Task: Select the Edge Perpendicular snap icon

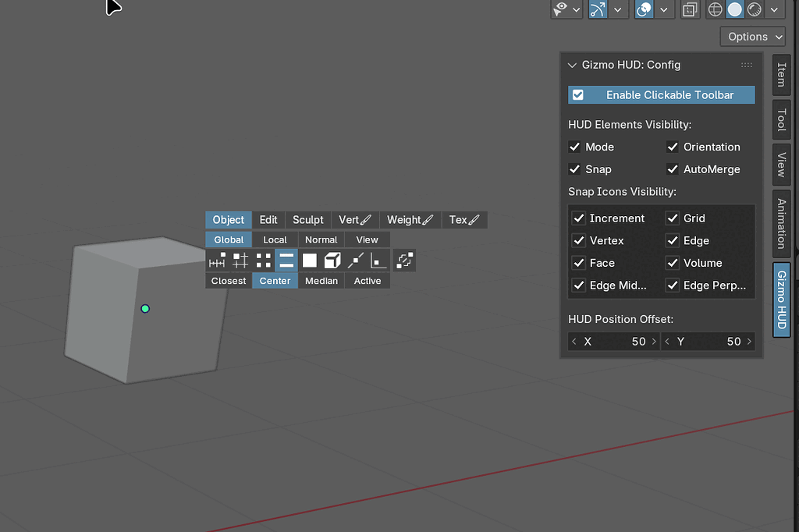Action: (x=378, y=261)
